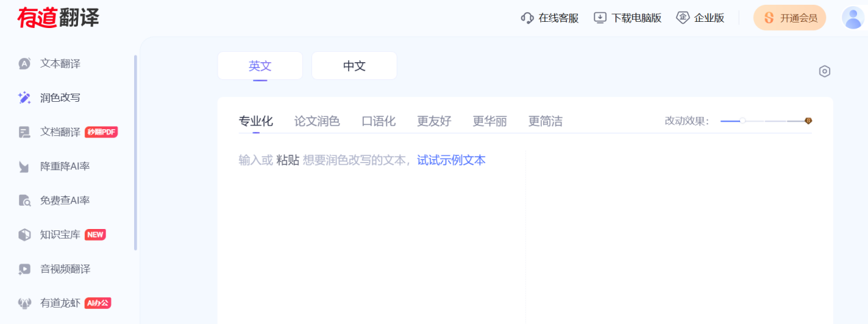
Task: Open 有道龙虾 in the sidebar
Action: pos(60,303)
